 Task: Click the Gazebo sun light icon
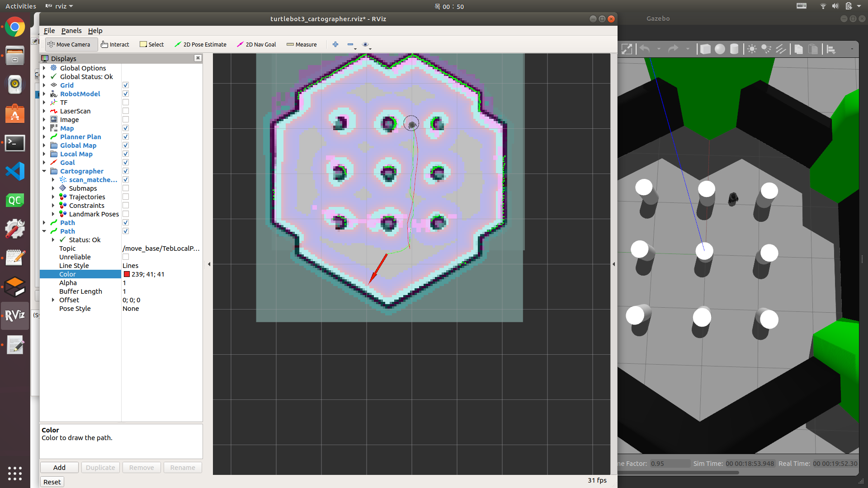coord(752,49)
